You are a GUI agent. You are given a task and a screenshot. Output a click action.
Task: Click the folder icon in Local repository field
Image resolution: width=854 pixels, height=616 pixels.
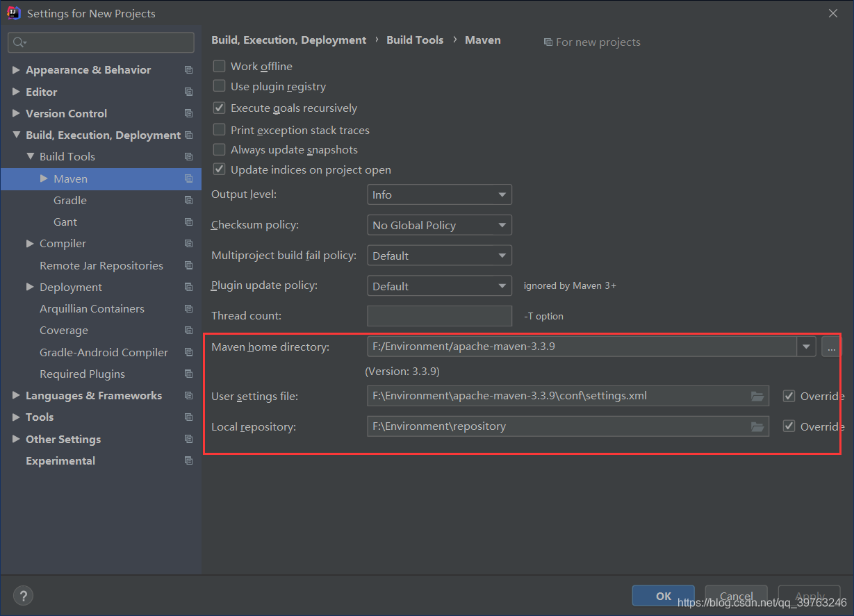[757, 426]
